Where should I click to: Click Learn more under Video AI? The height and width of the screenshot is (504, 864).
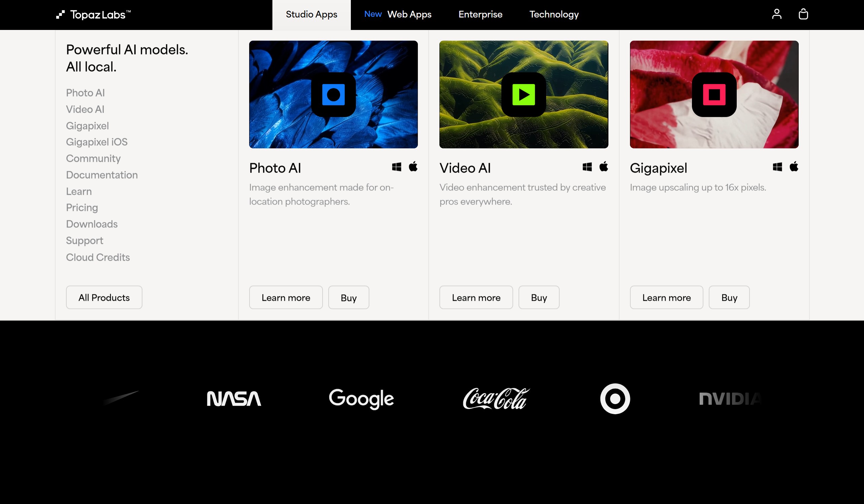pyautogui.click(x=476, y=297)
